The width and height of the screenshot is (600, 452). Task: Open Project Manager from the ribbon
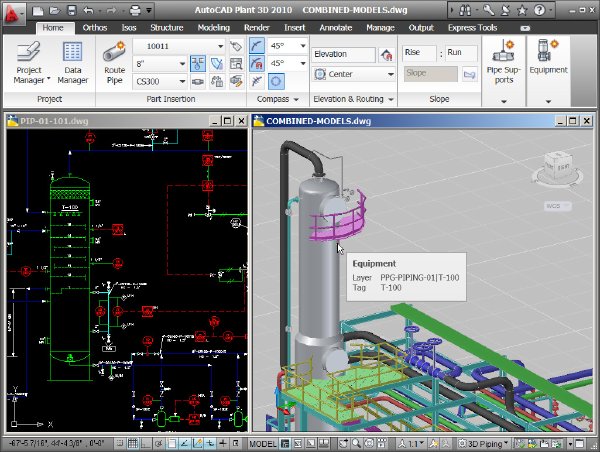(x=29, y=63)
